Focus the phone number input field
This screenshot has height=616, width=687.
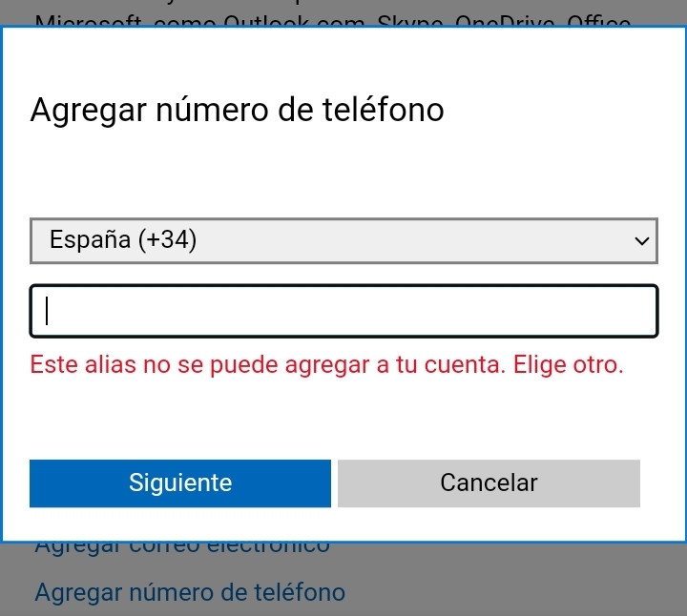pos(343,311)
